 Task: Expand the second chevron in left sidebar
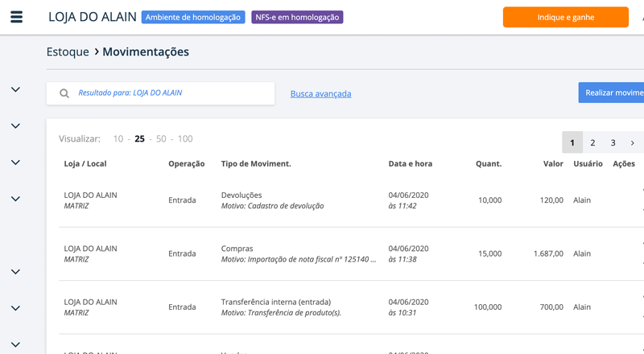point(15,126)
